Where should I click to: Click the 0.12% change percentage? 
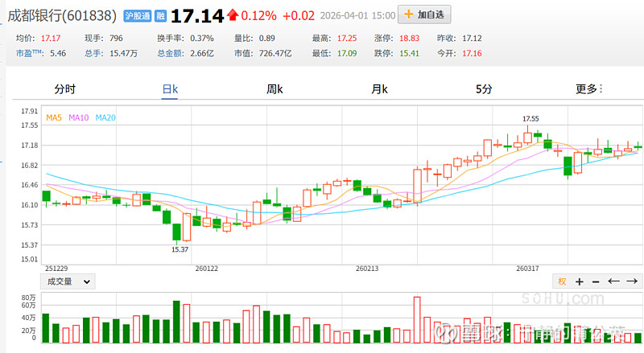point(258,16)
